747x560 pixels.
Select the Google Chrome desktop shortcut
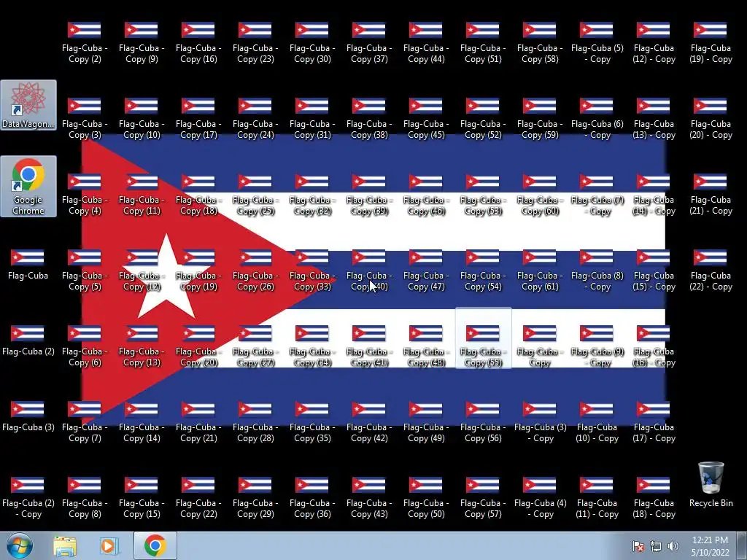tap(28, 186)
